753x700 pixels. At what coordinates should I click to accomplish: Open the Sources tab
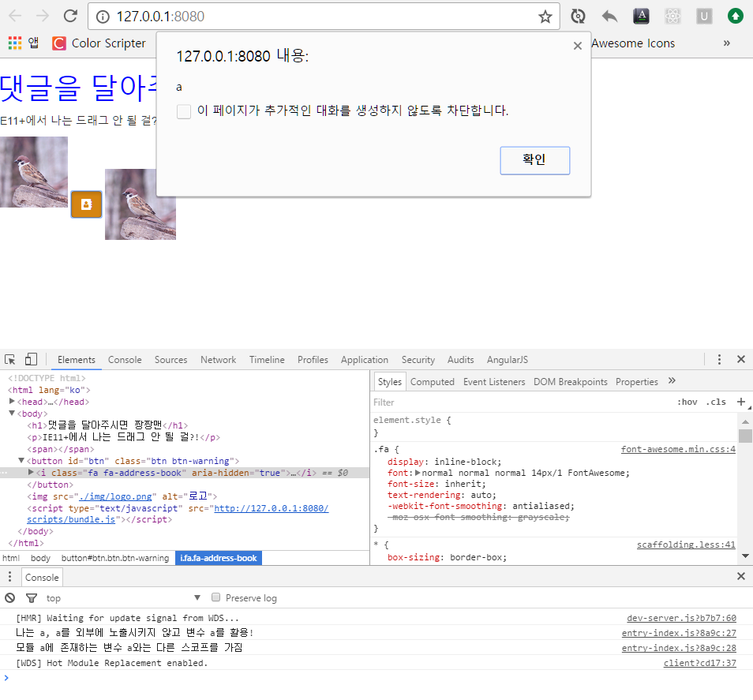(171, 360)
